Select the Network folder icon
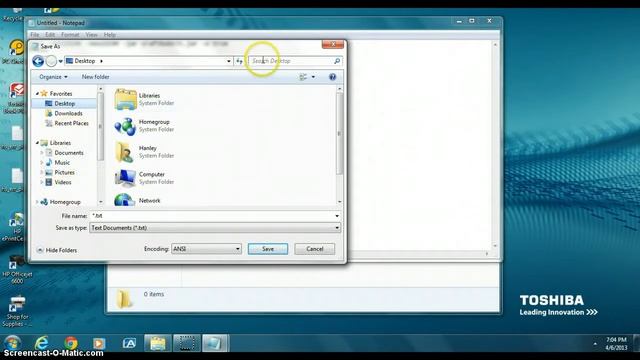The width and height of the screenshot is (640, 360). [125, 200]
